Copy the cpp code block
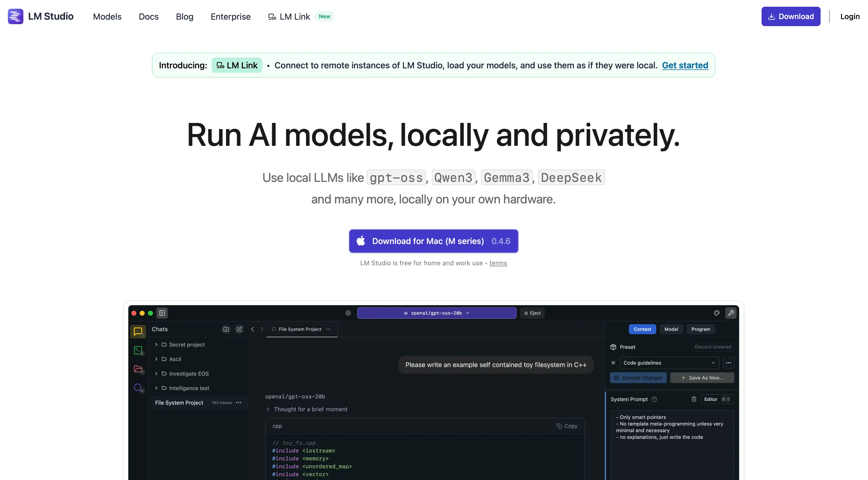Viewport: 868px width, 480px height. pos(567,426)
